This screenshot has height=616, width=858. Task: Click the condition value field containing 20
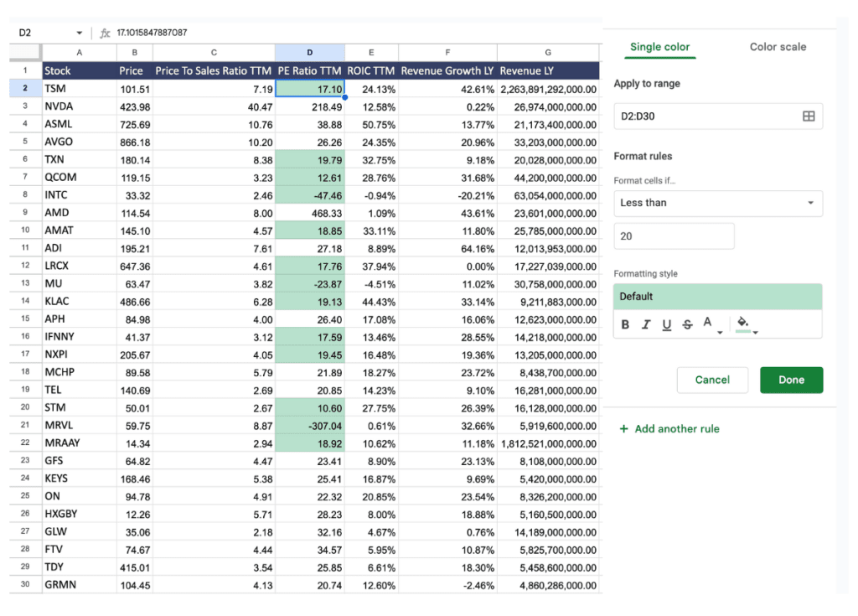(674, 236)
